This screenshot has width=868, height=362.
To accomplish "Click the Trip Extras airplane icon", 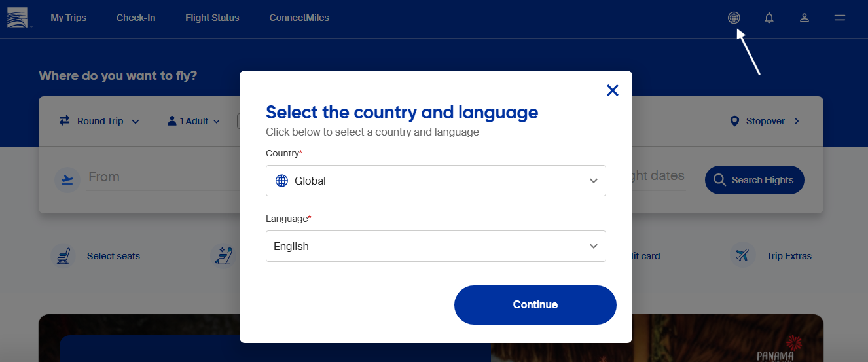I will point(742,256).
